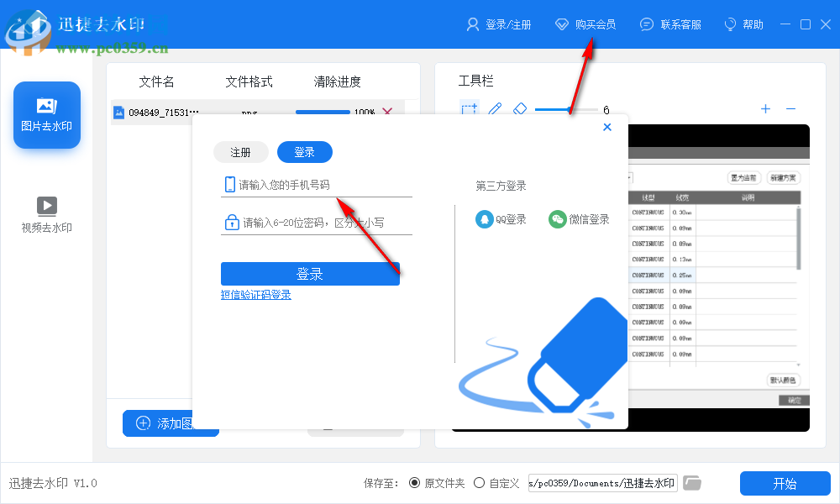Open 短信验证码登录 link
Viewport: 840px width, 504px height.
[256, 296]
